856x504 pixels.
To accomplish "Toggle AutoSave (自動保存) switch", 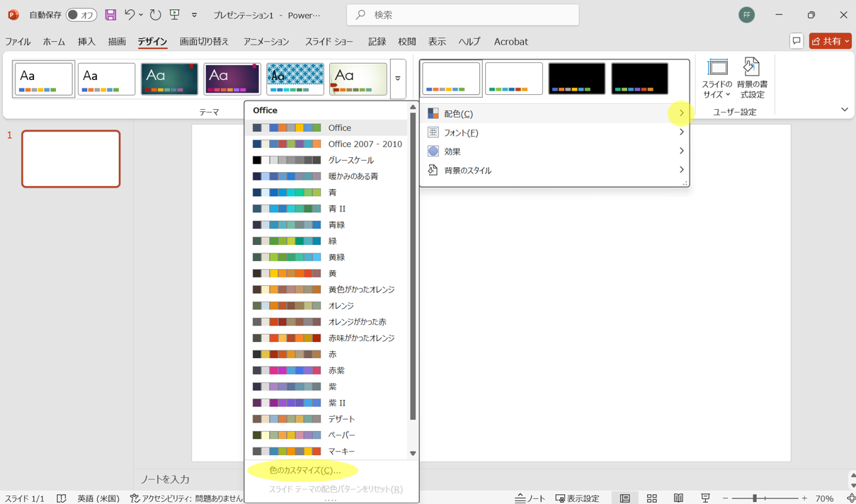I will 81,15.
